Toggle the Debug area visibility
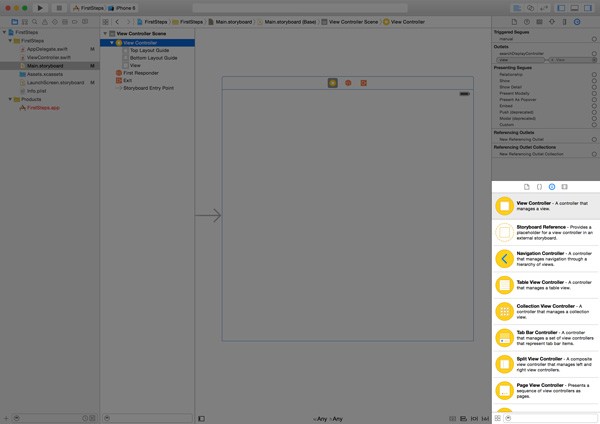The width and height of the screenshot is (600, 424). pos(574,8)
